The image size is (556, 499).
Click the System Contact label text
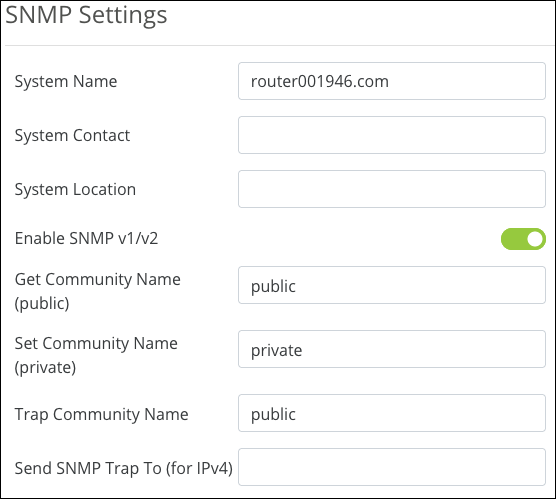[72, 135]
